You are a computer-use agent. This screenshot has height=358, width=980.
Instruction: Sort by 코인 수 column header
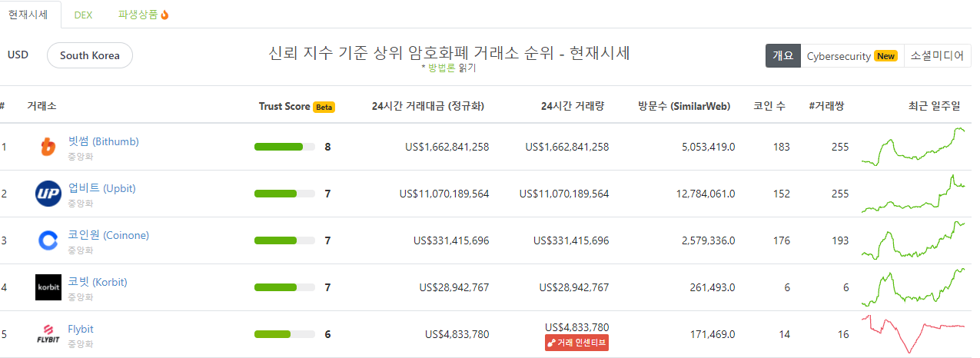coord(769,106)
